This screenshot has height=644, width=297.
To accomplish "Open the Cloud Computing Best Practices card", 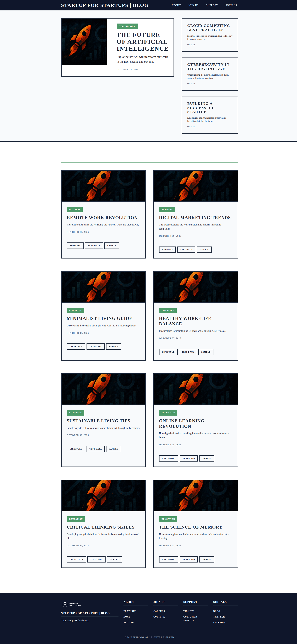I will [x=210, y=35].
